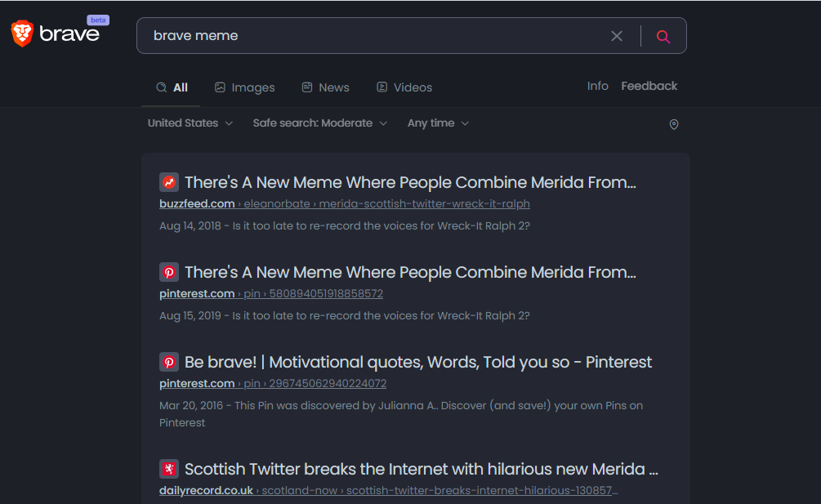Click the red magnifier search button
The height and width of the screenshot is (504, 821).
point(663,36)
